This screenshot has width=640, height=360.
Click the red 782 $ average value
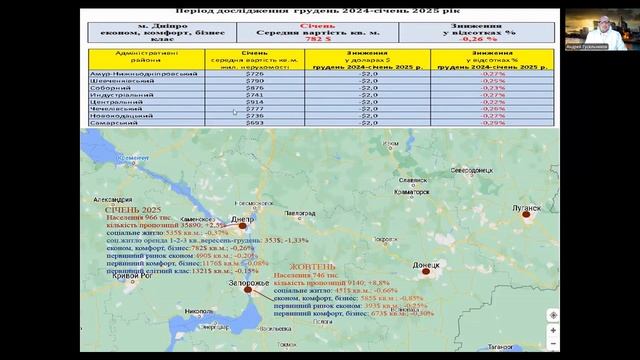point(318,39)
